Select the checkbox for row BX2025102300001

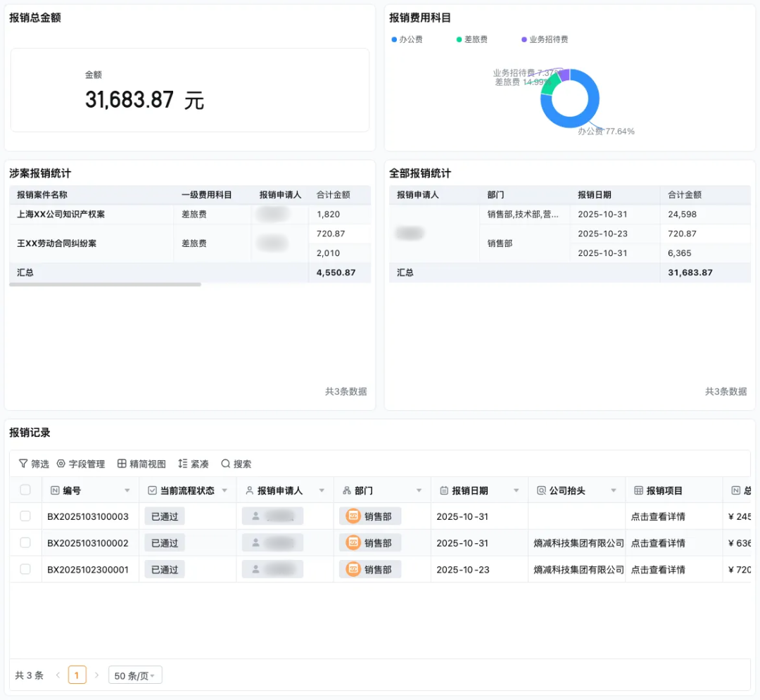(25, 569)
